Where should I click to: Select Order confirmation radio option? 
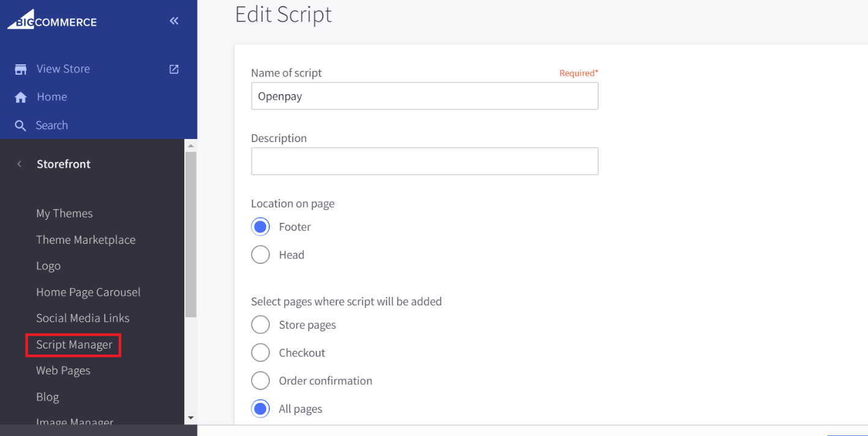tap(261, 381)
